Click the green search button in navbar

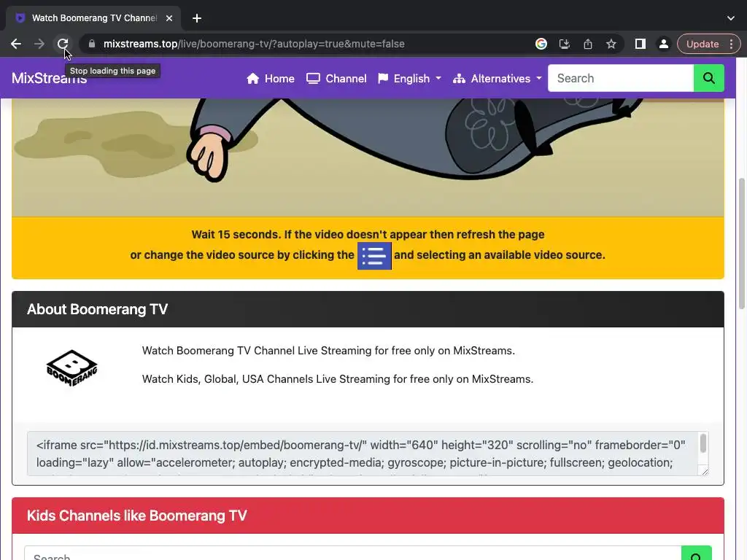point(709,78)
